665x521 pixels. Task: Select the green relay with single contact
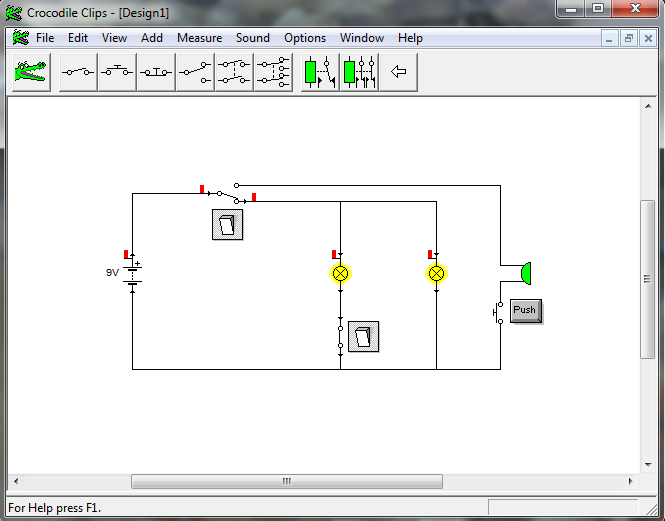(320, 72)
